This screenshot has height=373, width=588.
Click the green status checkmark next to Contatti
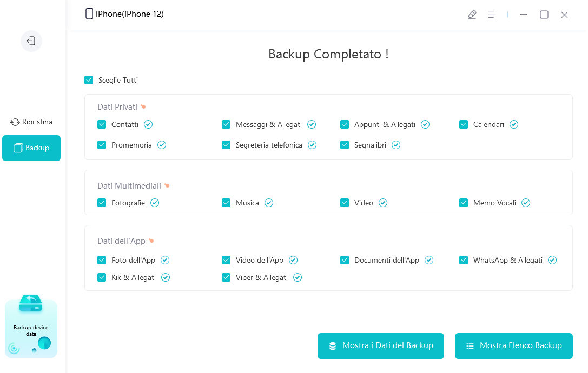[148, 124]
